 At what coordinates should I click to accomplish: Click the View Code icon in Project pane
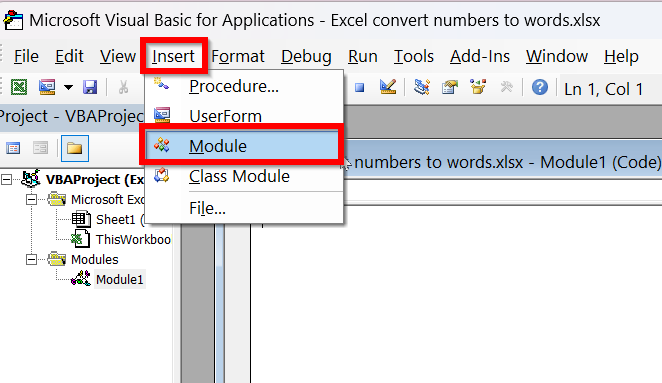(13, 148)
